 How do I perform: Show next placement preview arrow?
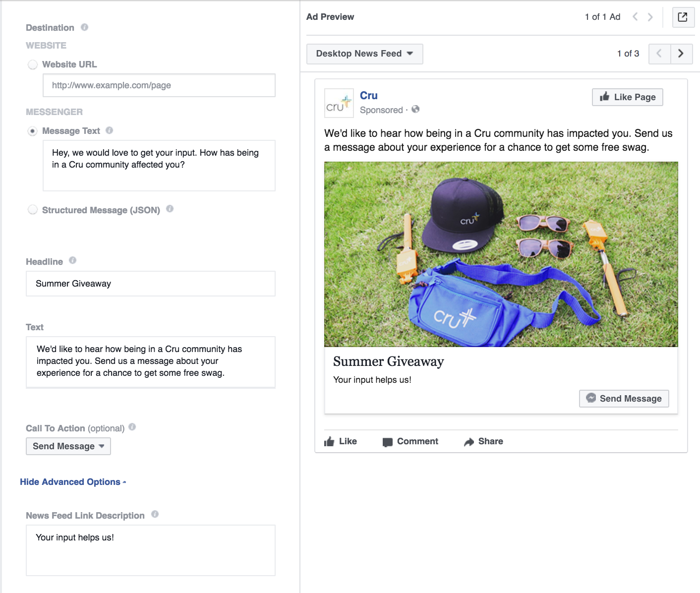[x=681, y=54]
